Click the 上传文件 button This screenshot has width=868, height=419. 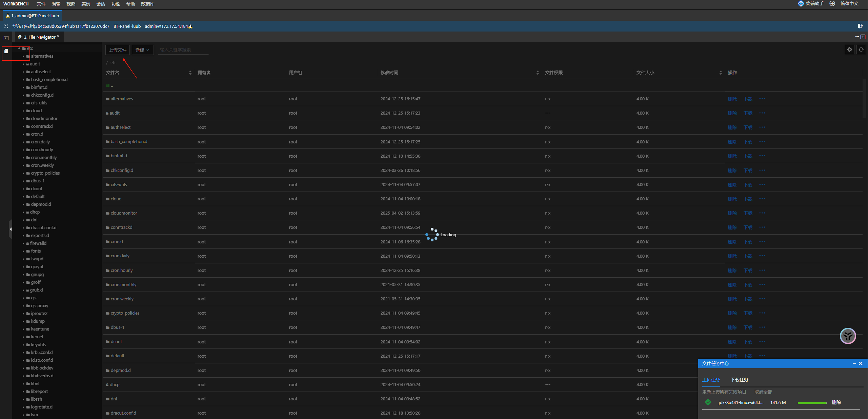coord(117,50)
